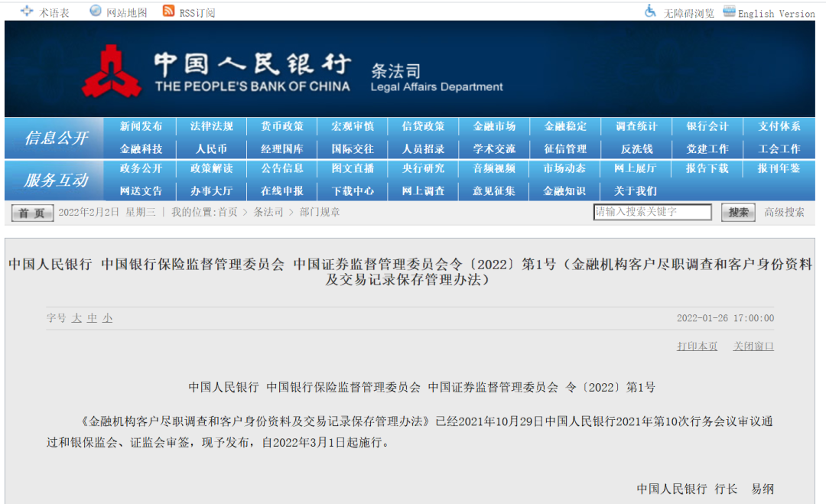Open 宏观审慎 menu item
Screen dimensions: 826x504
tap(353, 126)
